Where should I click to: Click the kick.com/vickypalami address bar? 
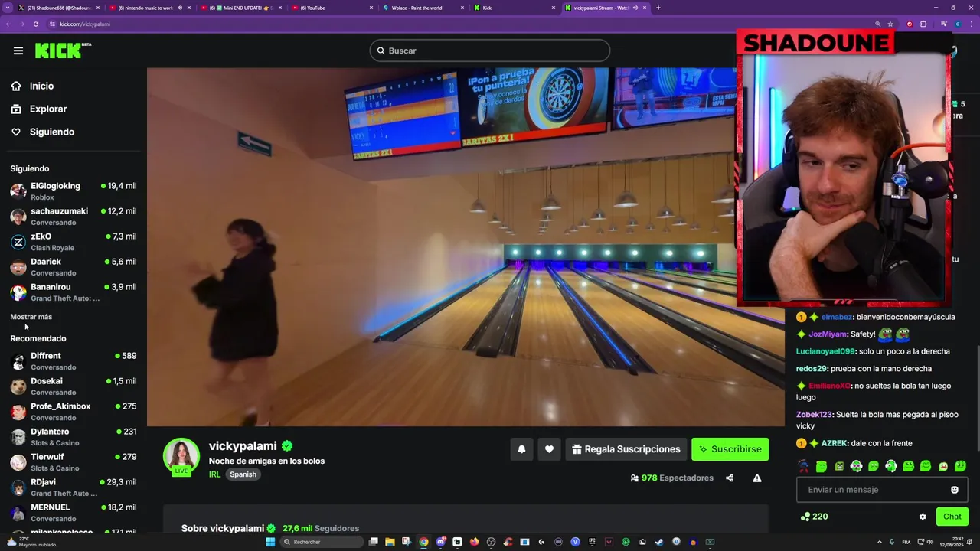85,24
